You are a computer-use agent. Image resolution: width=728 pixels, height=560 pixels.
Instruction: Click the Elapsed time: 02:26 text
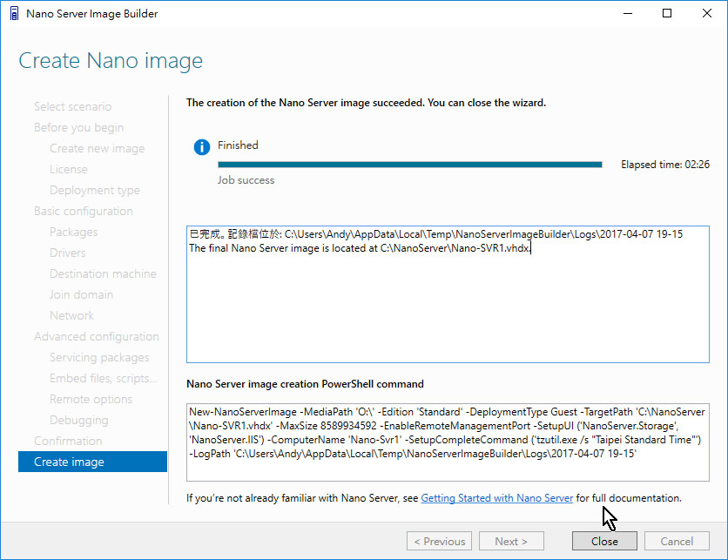664,165
